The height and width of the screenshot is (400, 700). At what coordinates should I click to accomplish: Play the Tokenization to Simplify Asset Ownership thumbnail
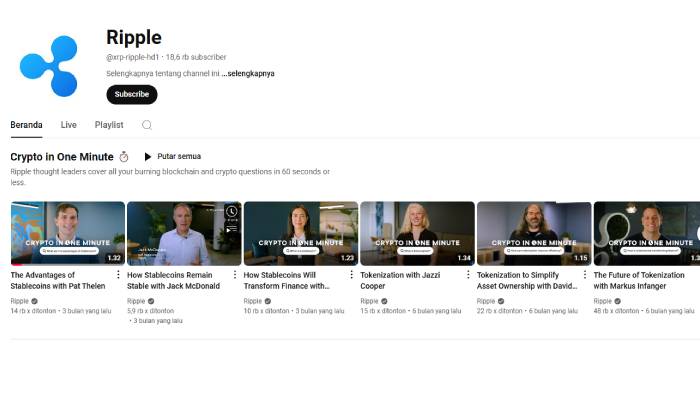coord(534,233)
